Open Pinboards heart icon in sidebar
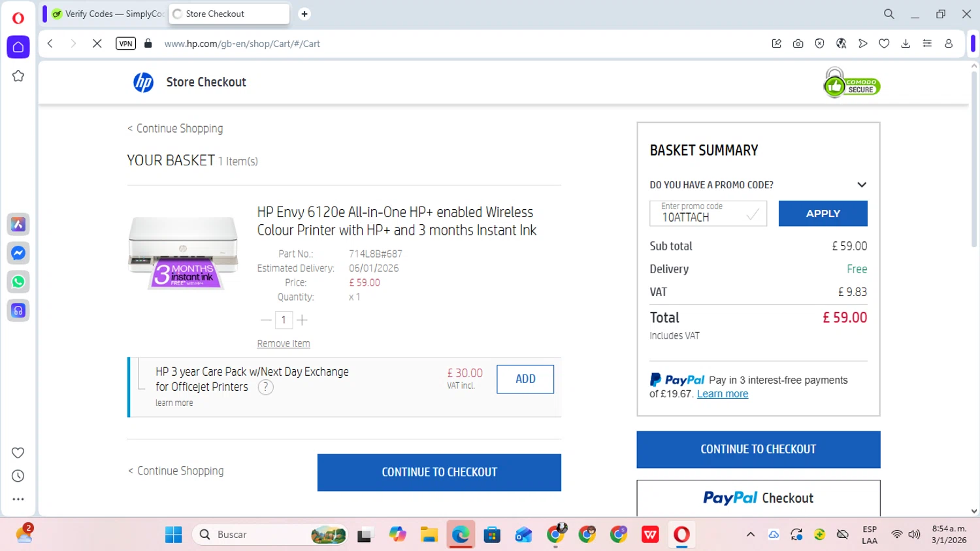This screenshot has width=980, height=551. (18, 453)
